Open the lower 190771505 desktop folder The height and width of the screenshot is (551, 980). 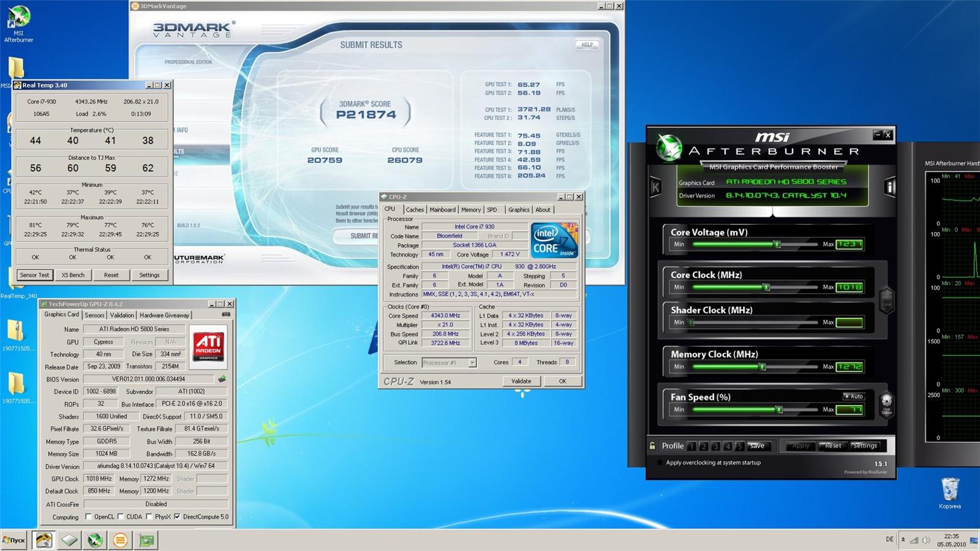click(18, 388)
